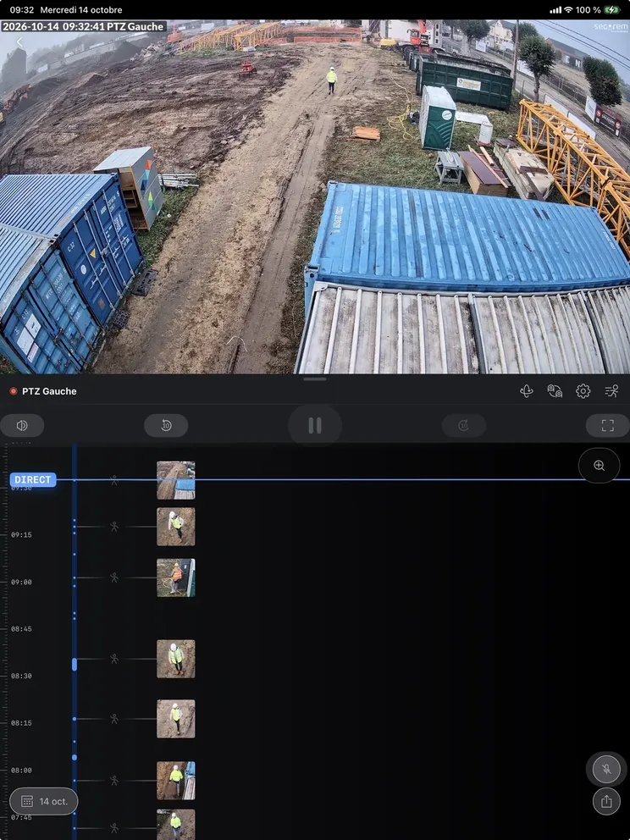
Task: Select person-motion icon on the DIRECT line
Action: click(114, 480)
